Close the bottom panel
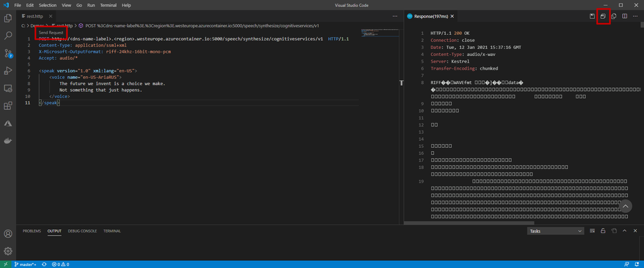The image size is (644, 268). click(635, 231)
